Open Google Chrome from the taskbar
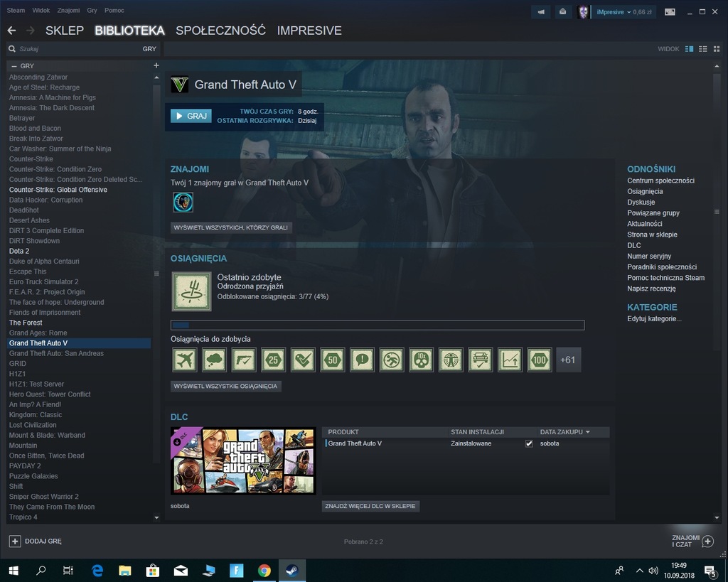This screenshot has width=728, height=582. (264, 571)
